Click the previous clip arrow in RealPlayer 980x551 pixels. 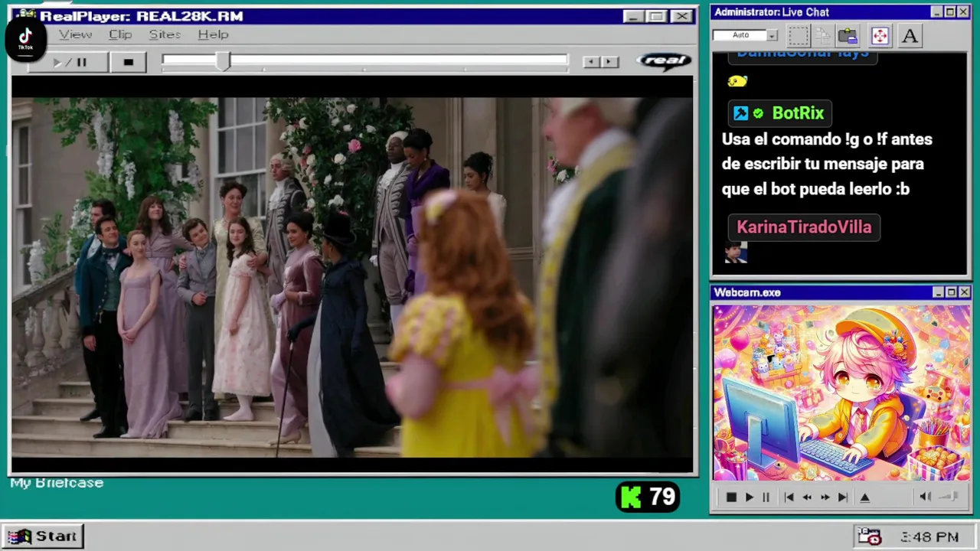590,62
